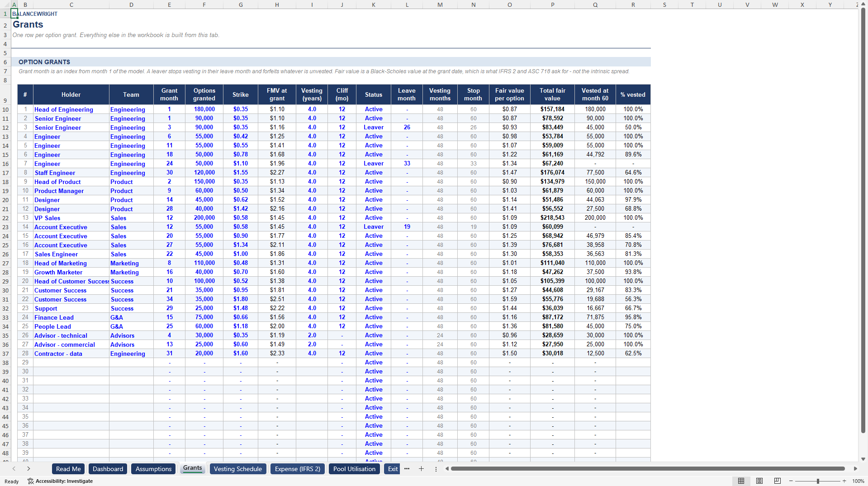Switch to Page Break Preview icon
This screenshot has height=486, width=868.
778,481
